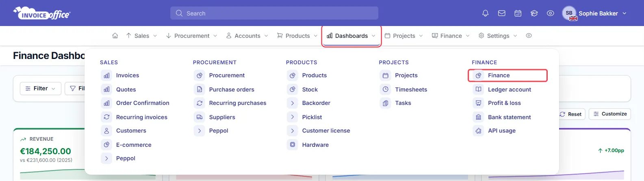The image size is (644, 181).
Task: Expand the Procurement top menu
Action: [x=192, y=36]
